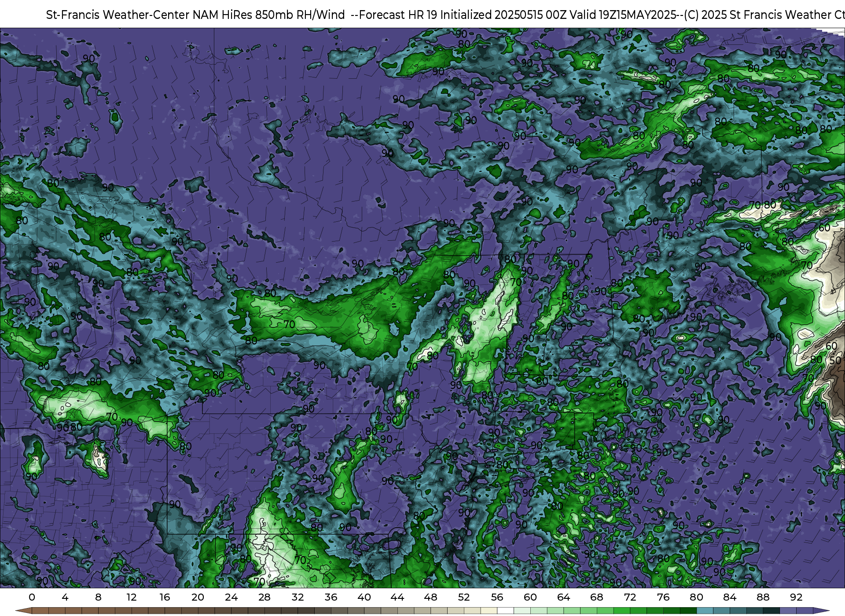
Task: Click the "36" colorbar scale label
Action: [x=331, y=597]
